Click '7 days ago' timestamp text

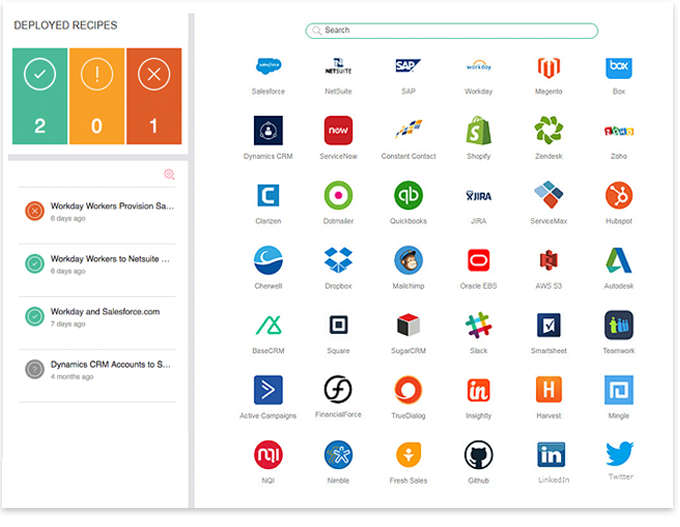click(68, 324)
